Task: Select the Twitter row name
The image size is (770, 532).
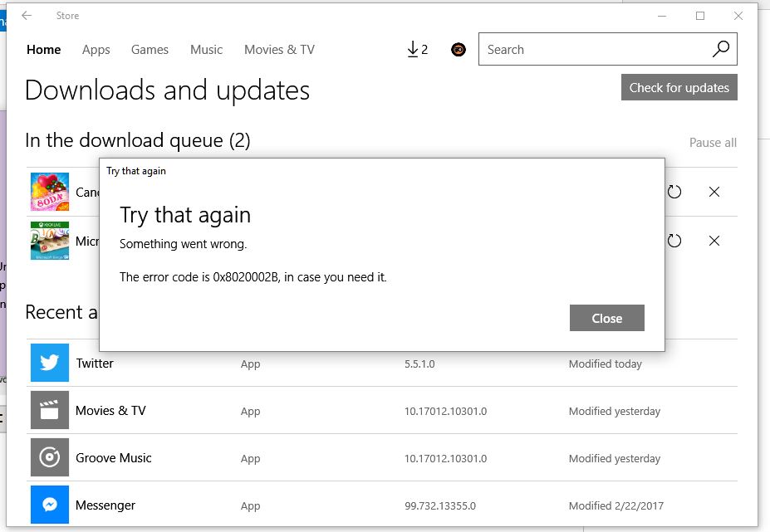Action: click(x=95, y=364)
